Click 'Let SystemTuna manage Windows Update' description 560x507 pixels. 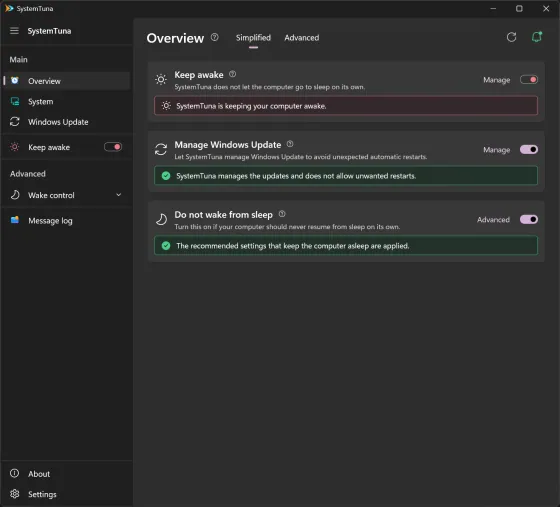point(301,157)
